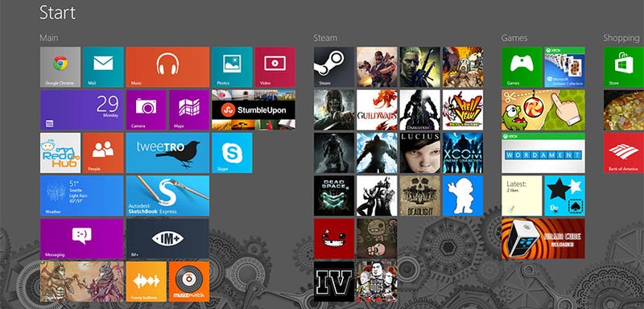Click the Games group heading

pyautogui.click(x=514, y=38)
